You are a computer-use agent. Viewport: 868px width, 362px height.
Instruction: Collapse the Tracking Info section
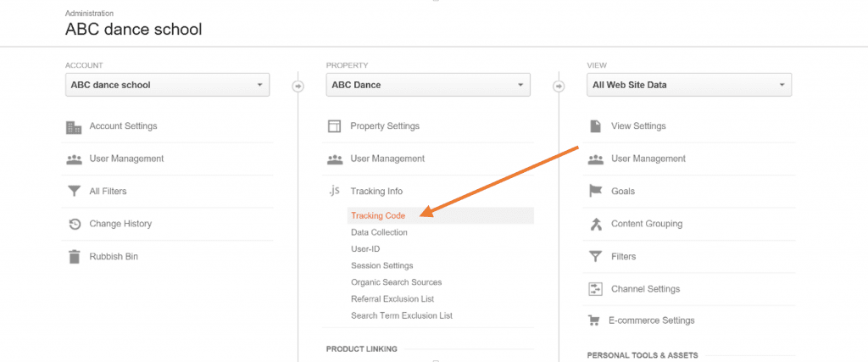[376, 192]
